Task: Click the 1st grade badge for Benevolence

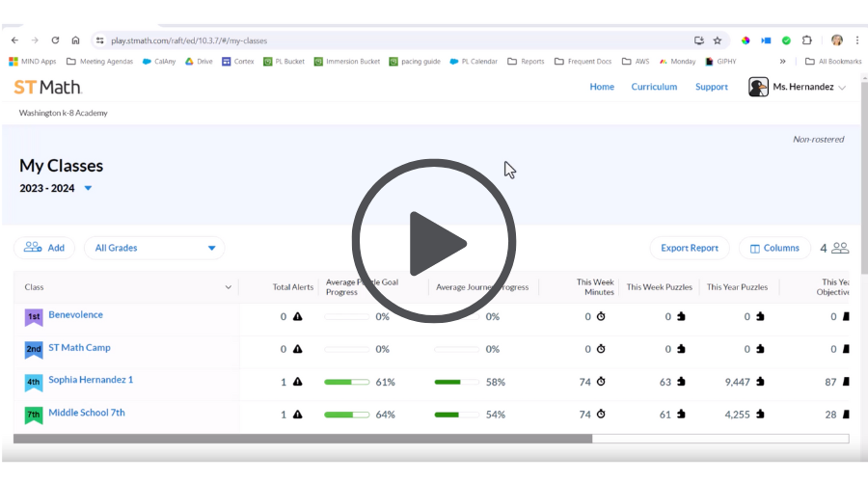Action: pos(34,317)
